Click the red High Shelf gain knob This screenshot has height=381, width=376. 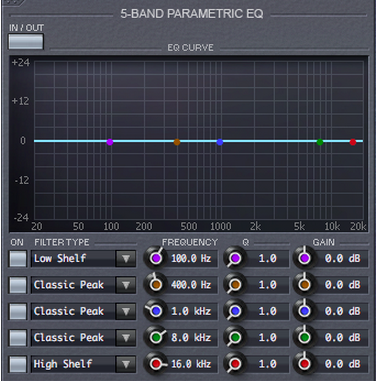304,364
